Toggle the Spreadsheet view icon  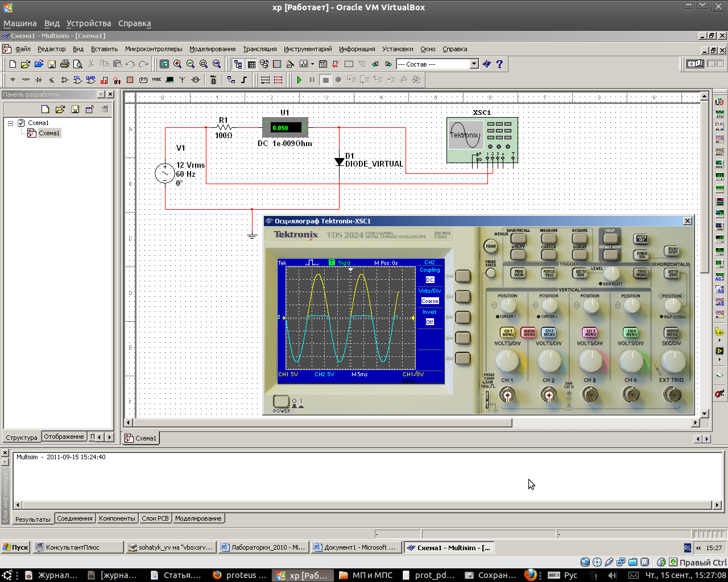(251, 64)
